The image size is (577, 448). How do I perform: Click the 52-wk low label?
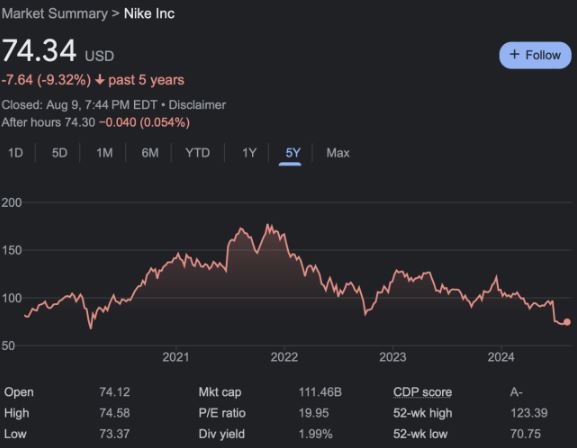tap(420, 434)
